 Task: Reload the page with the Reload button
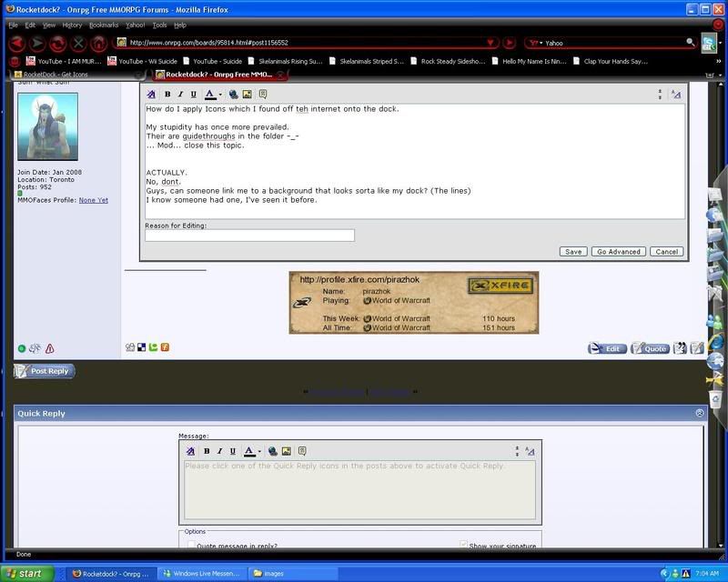[x=58, y=43]
